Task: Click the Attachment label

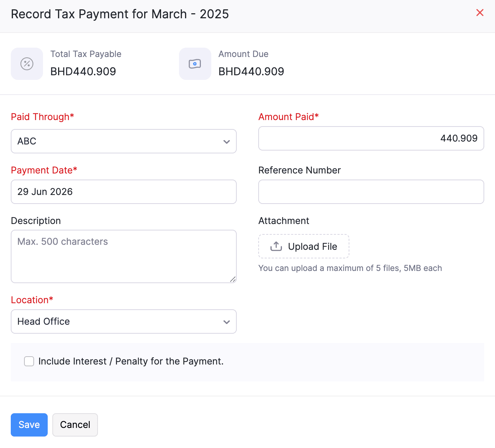Action: point(284,221)
